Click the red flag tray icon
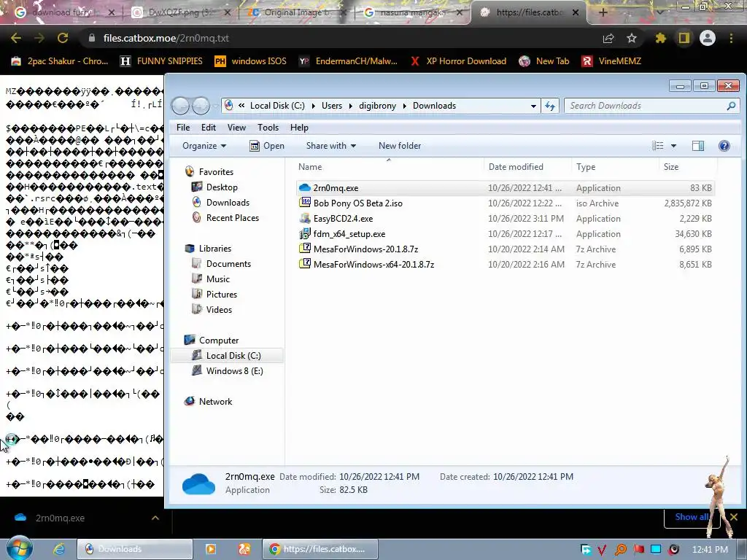The image size is (747, 560). (639, 550)
